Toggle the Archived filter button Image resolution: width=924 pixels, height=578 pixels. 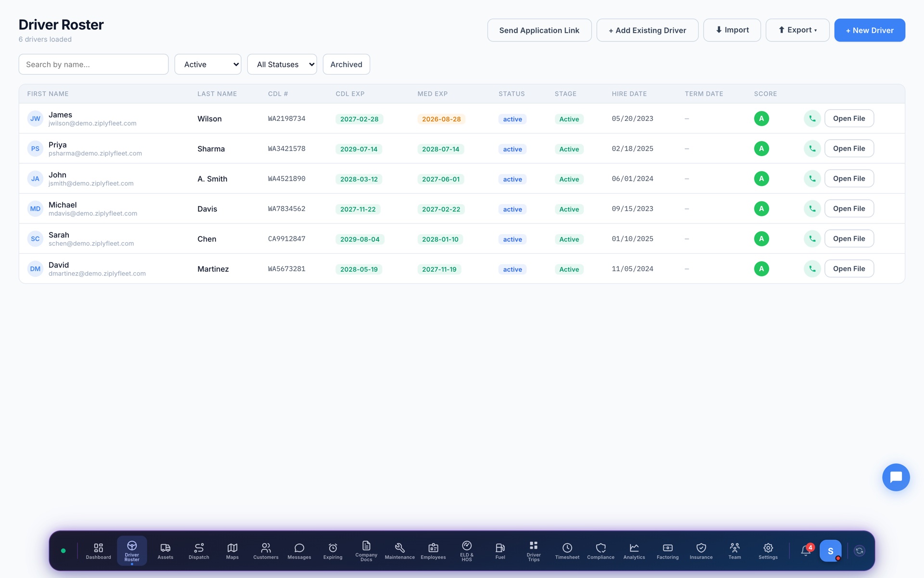point(346,65)
